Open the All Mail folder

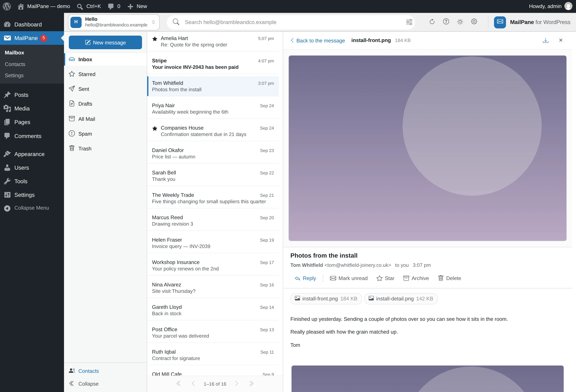click(106, 119)
